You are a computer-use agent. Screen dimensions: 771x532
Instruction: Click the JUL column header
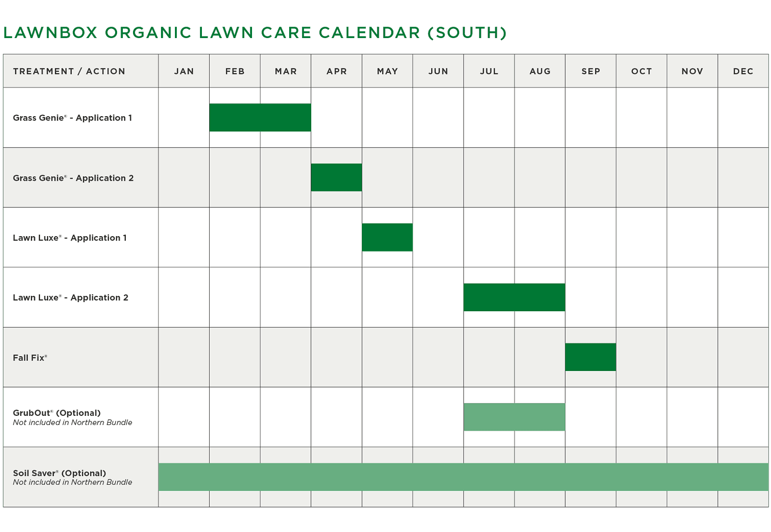tap(489, 71)
